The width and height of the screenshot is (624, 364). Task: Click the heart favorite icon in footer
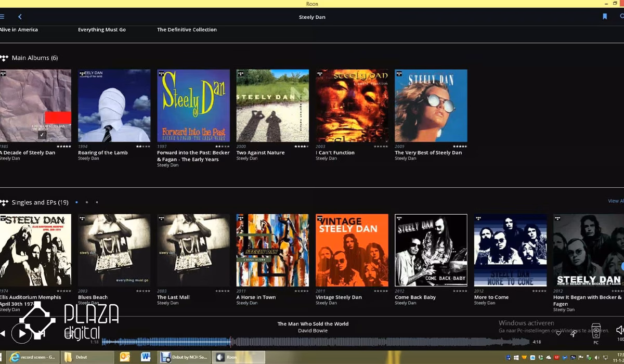(x=558, y=333)
